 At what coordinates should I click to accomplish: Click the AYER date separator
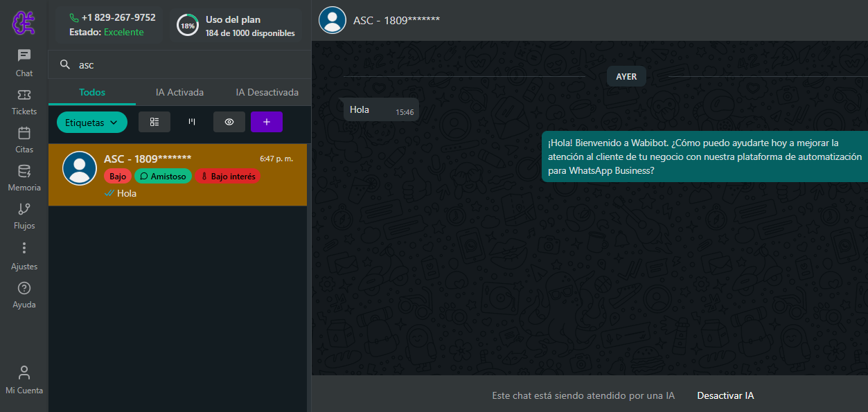[x=626, y=76]
